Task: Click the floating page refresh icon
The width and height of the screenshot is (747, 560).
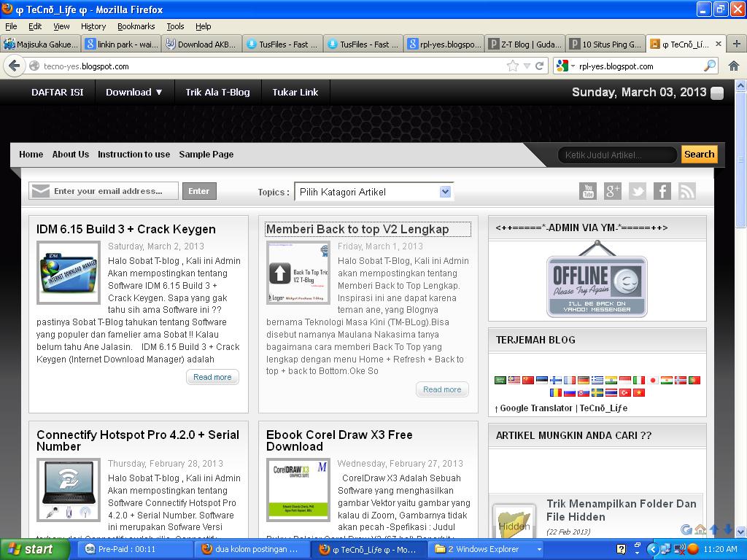Action: 686,529
